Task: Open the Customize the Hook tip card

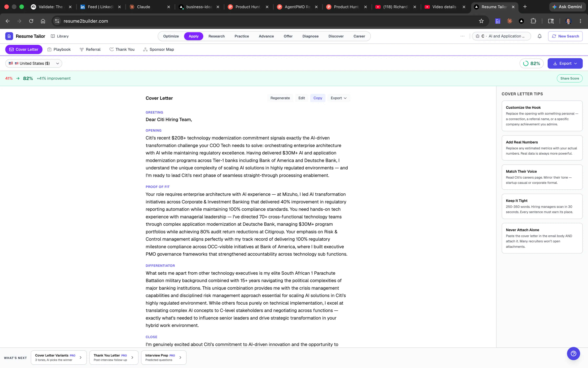Action: [542, 116]
